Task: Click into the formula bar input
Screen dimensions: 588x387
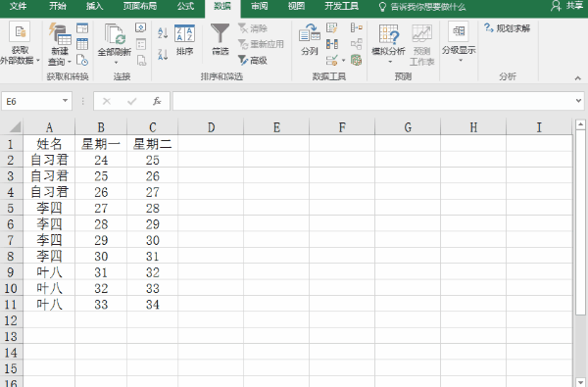Action: [x=373, y=101]
